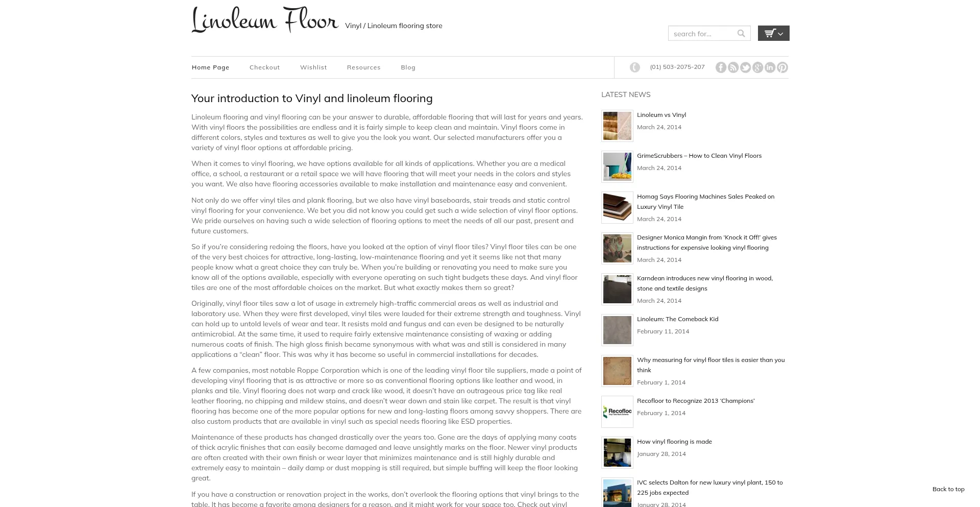The width and height of the screenshot is (980, 507).
Task: Open 'GrimeScrubbers – How to Clean Vinyl Floors' article
Action: point(699,156)
